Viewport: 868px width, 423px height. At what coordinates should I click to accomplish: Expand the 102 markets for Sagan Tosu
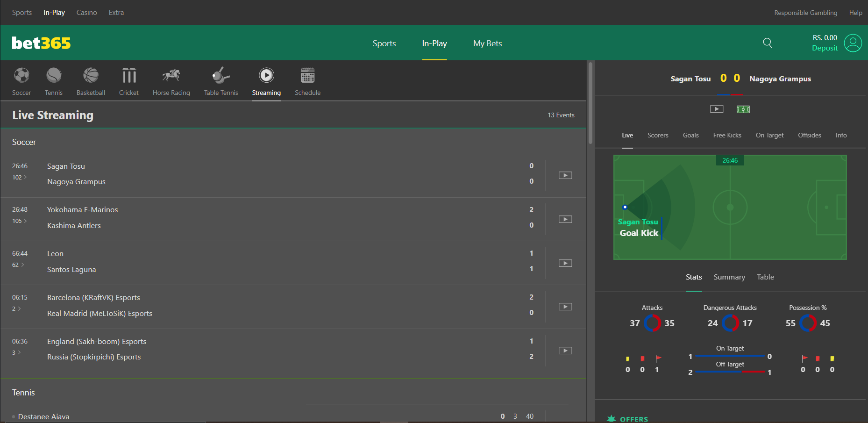pyautogui.click(x=20, y=178)
